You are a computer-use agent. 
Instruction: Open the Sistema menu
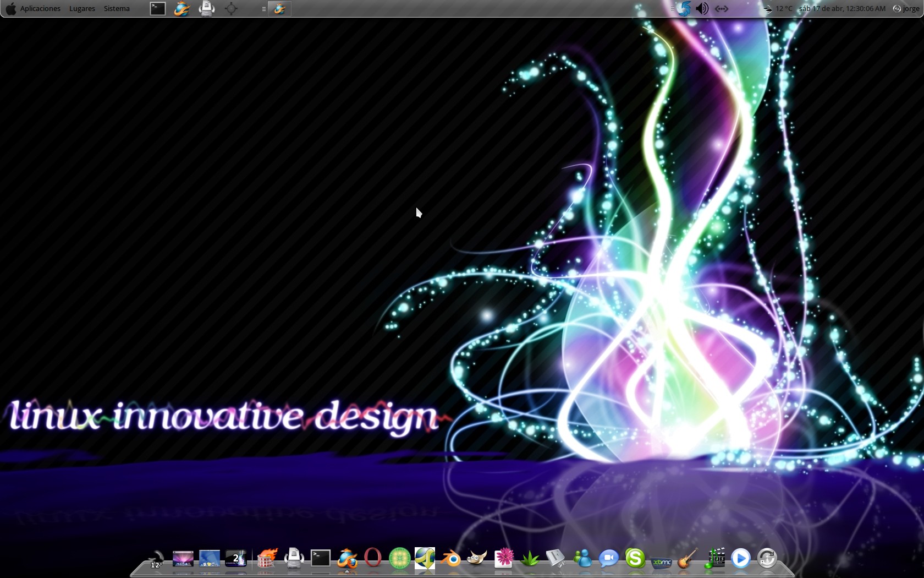[x=117, y=8]
